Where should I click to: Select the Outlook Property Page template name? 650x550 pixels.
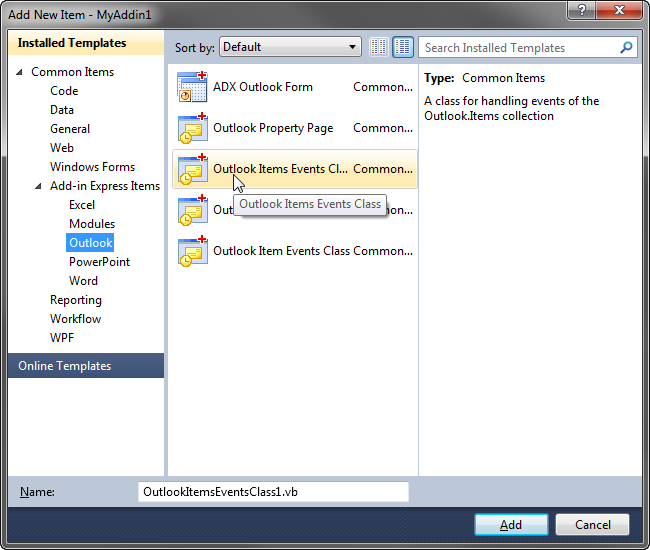pyautogui.click(x=273, y=128)
